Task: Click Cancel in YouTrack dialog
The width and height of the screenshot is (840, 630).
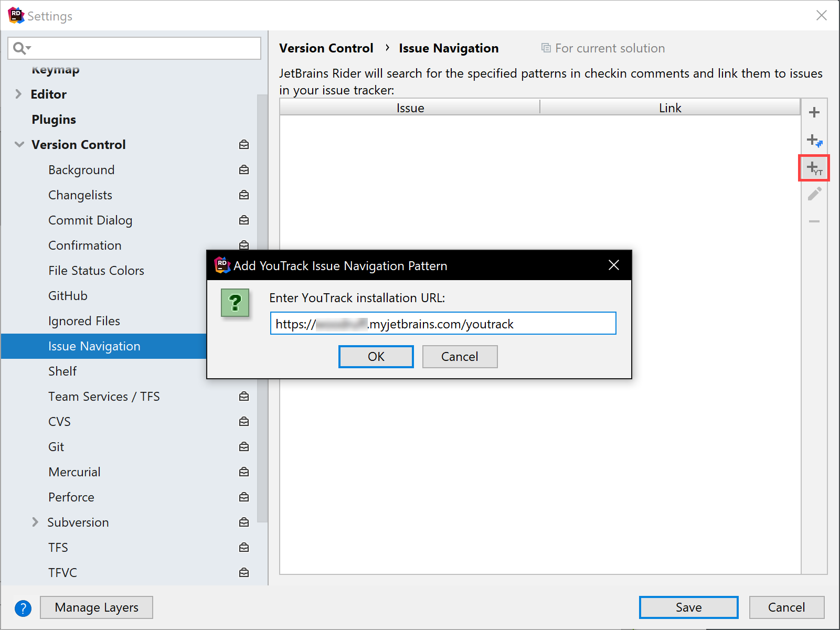Action: [460, 357]
